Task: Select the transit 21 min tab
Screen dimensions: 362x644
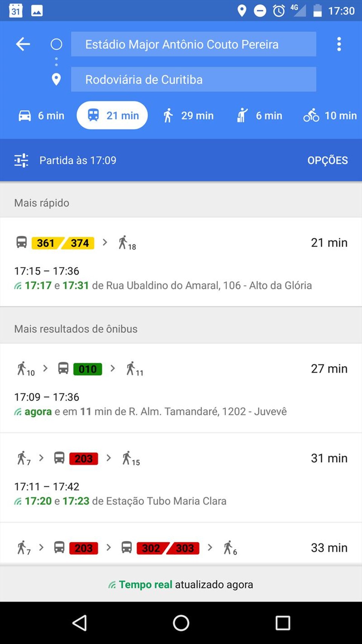Action: [x=112, y=116]
